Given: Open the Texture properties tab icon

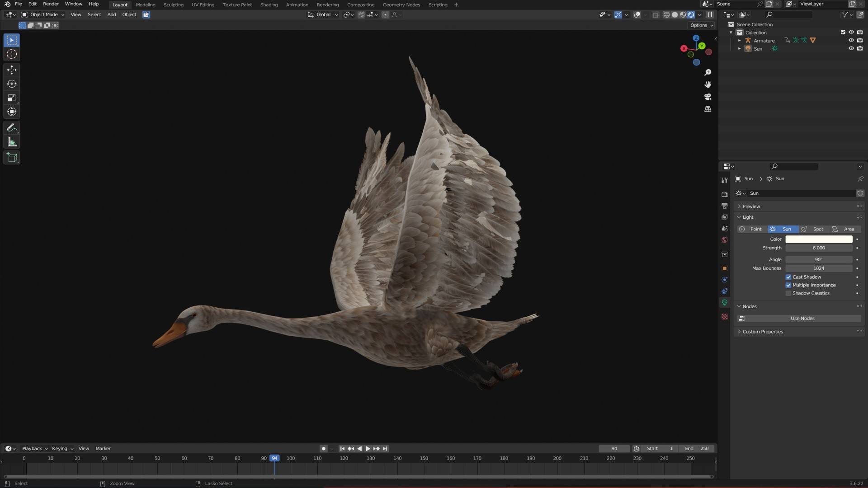Looking at the screenshot, I should 725,317.
